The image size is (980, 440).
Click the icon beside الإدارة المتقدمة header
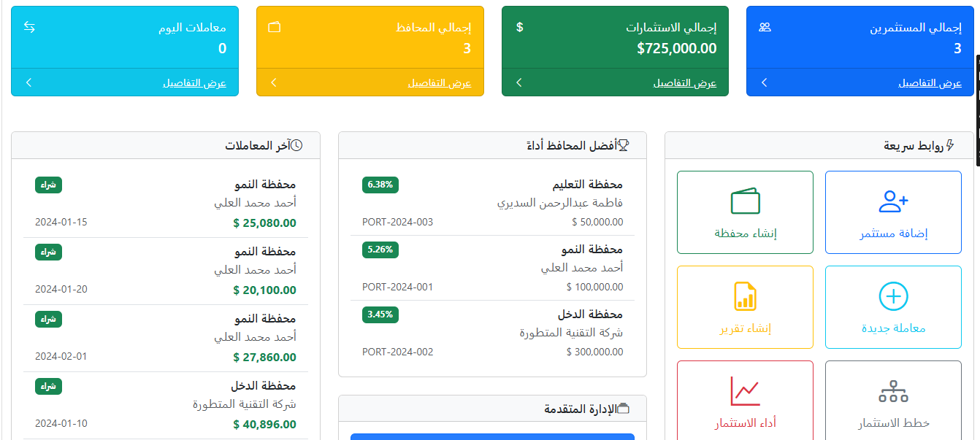623,409
